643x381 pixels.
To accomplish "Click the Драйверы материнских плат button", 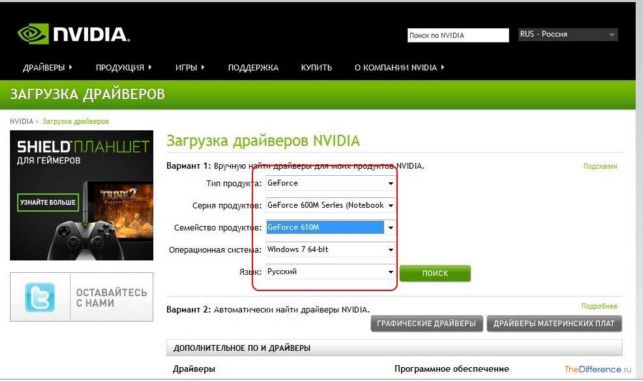I will 554,324.
